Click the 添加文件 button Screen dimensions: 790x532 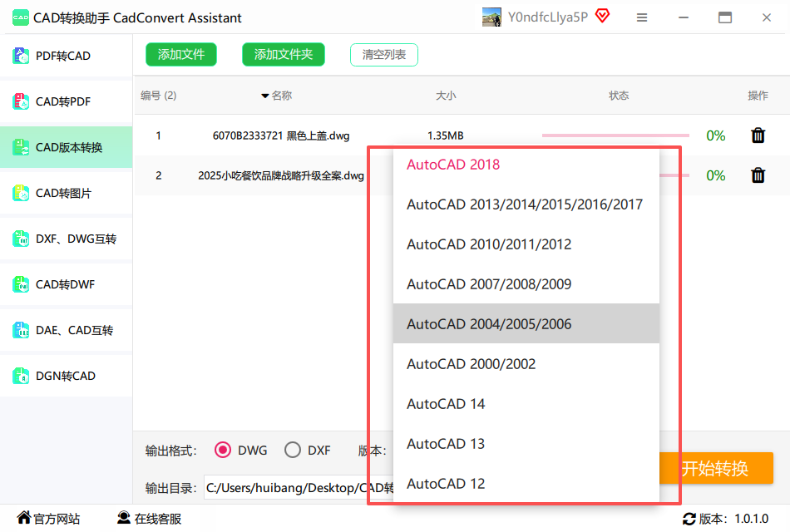point(181,54)
